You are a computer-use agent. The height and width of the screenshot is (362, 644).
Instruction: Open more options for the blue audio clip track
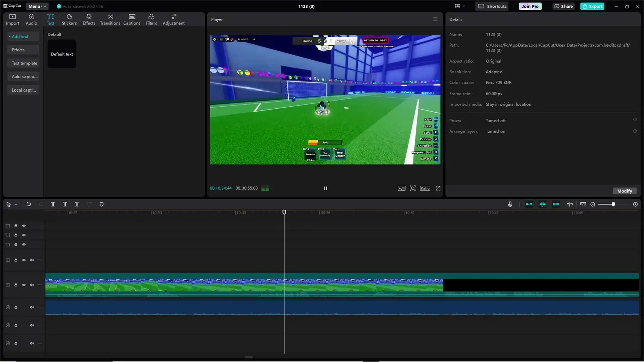coord(40,307)
